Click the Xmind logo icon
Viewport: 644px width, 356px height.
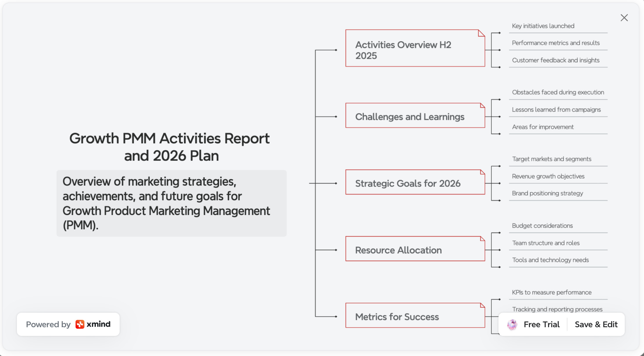(79, 324)
